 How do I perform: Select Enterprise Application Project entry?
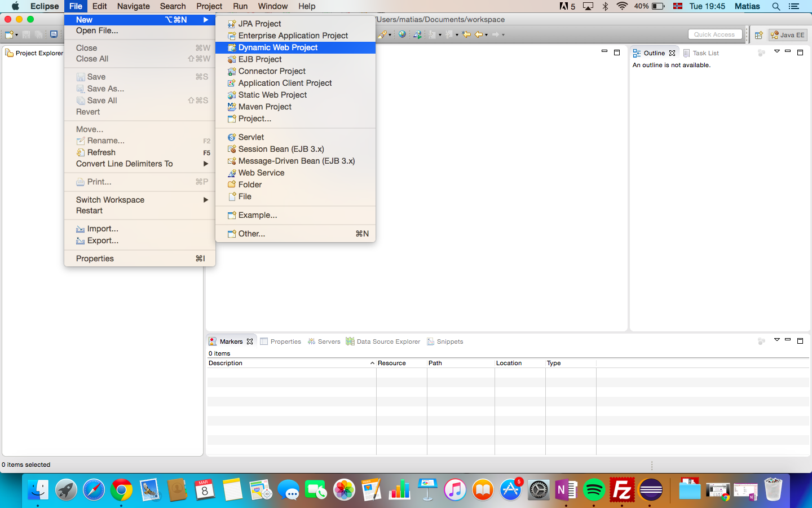(x=295, y=36)
